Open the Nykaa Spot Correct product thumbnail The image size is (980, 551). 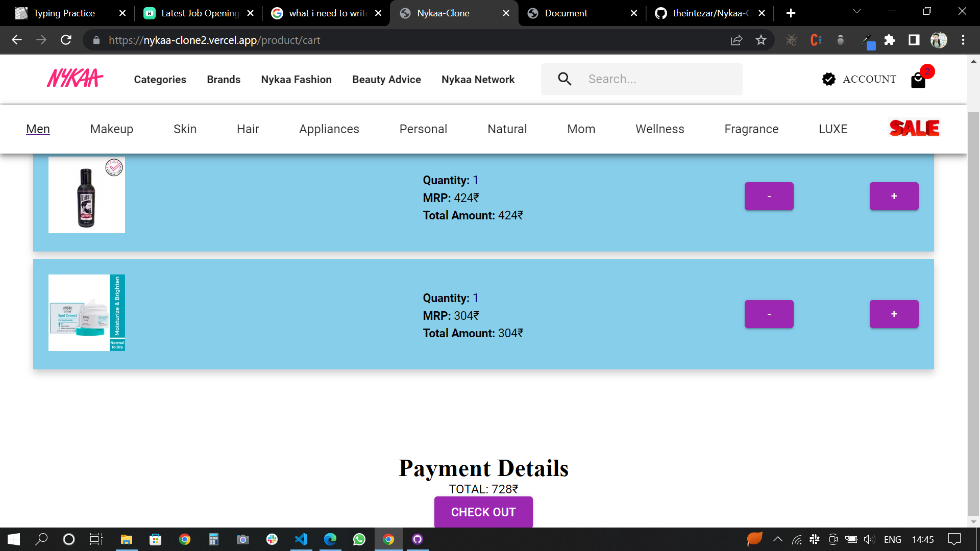87,312
